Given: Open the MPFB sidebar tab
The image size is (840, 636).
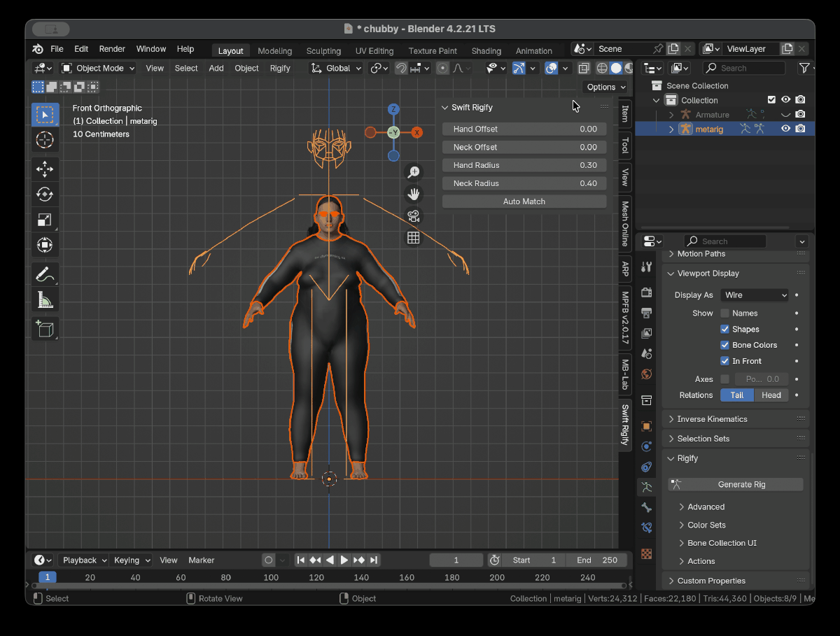Looking at the screenshot, I should (625, 318).
